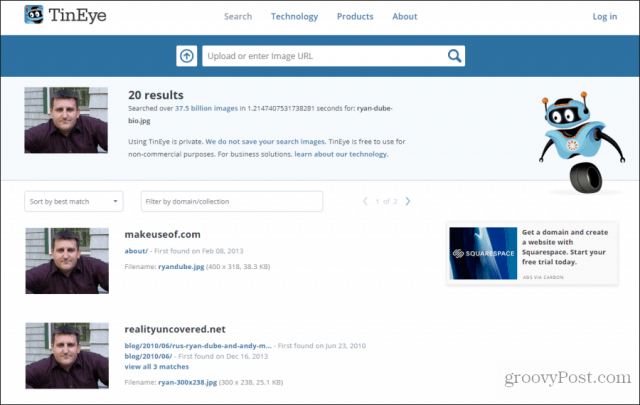
Task: Open the Sort by best match dropdown
Action: click(74, 202)
